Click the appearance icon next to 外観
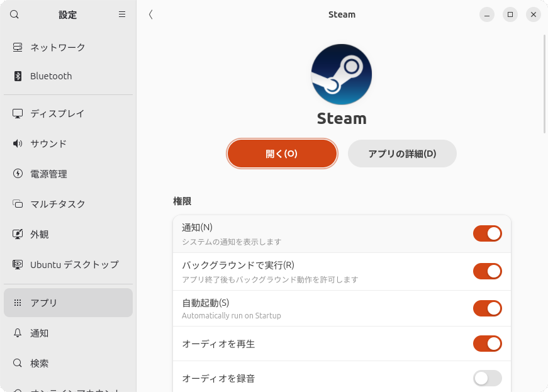This screenshot has height=392, width=548. click(18, 234)
